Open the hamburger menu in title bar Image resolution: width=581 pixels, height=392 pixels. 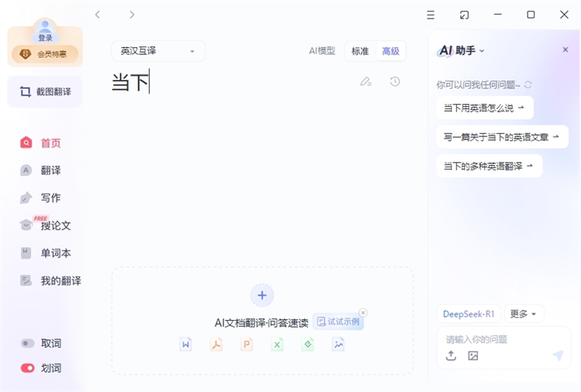pyautogui.click(x=430, y=15)
